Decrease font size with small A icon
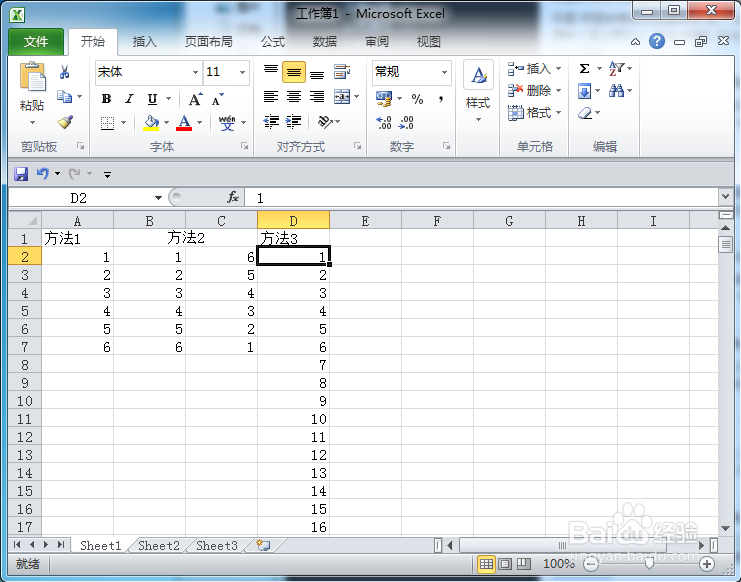This screenshot has width=741, height=582. point(217,99)
